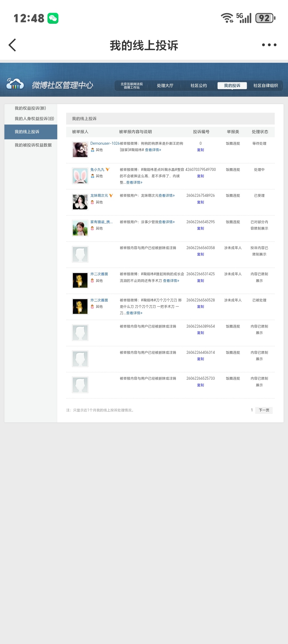
Task: Click page number 1
Action: pos(252,410)
